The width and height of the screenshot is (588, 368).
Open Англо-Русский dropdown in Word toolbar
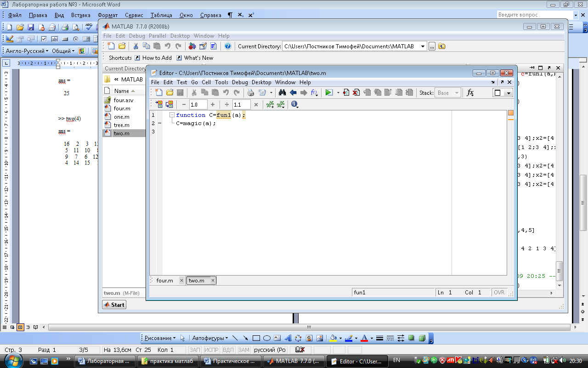tap(27, 51)
